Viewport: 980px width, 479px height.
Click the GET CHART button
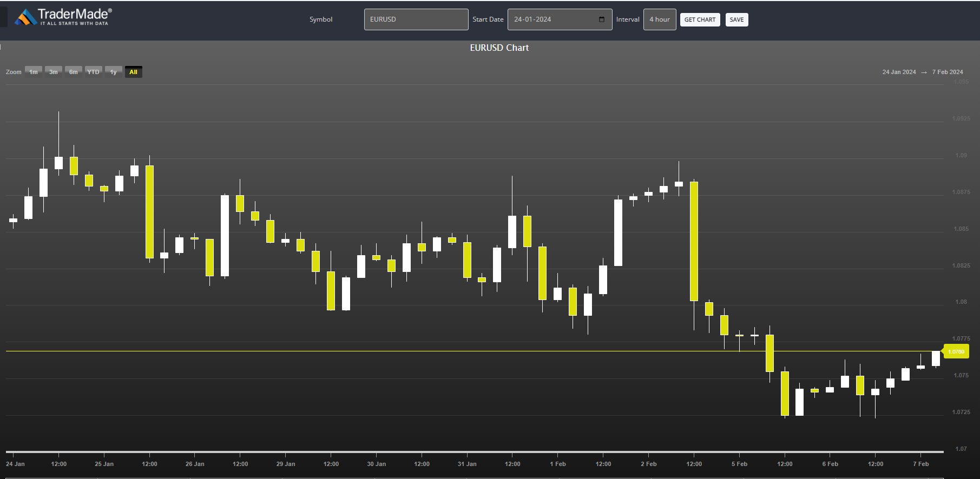700,19
